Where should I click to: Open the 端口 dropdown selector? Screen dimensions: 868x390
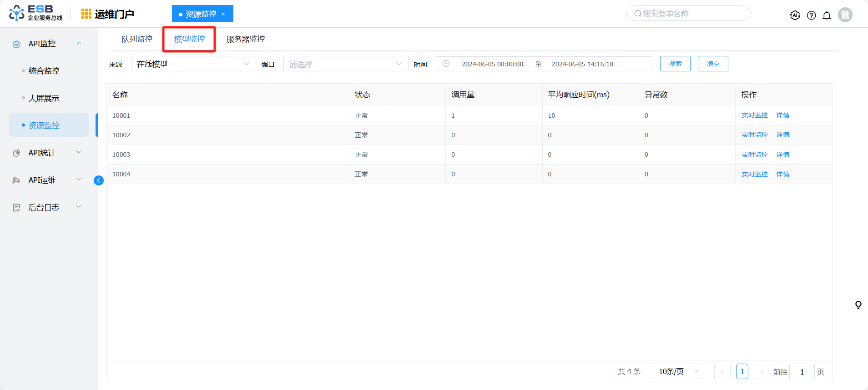click(345, 64)
